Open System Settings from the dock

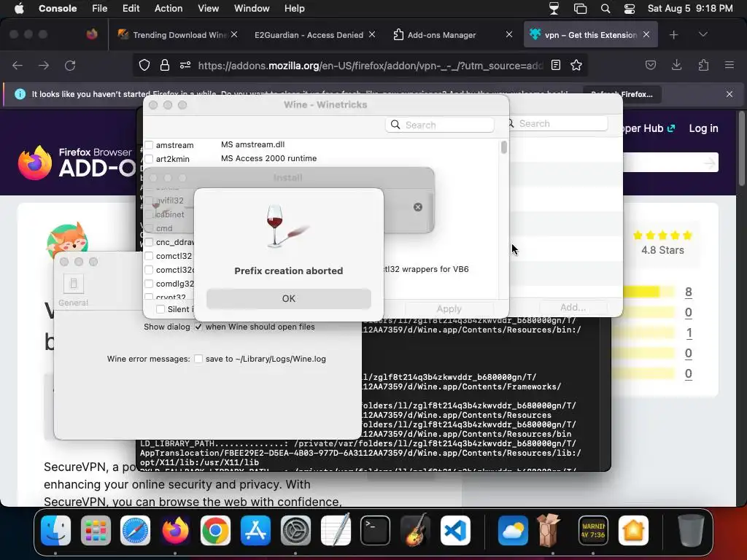[295, 531]
